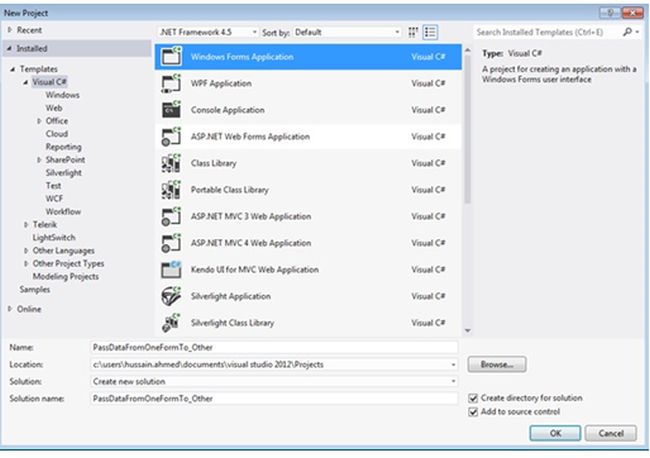Open the Sort by Default dropdown
This screenshot has width=650, height=458.
347,32
